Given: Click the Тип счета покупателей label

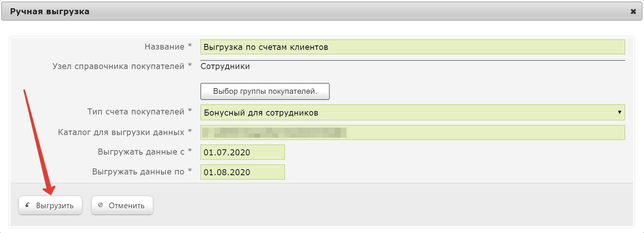Looking at the screenshot, I should (136, 112).
